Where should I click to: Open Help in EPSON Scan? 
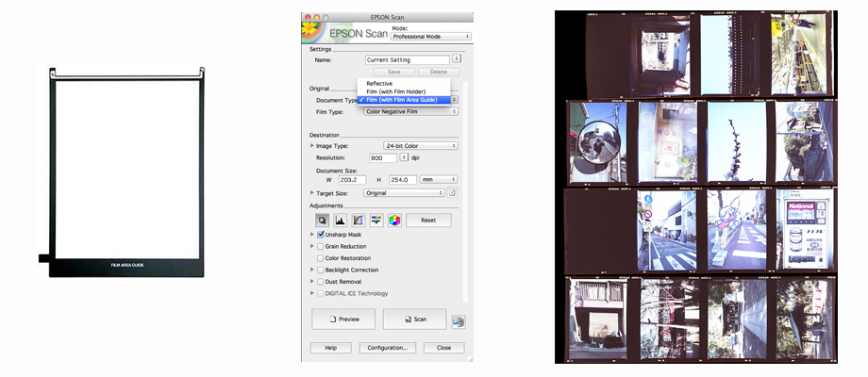pos(330,348)
